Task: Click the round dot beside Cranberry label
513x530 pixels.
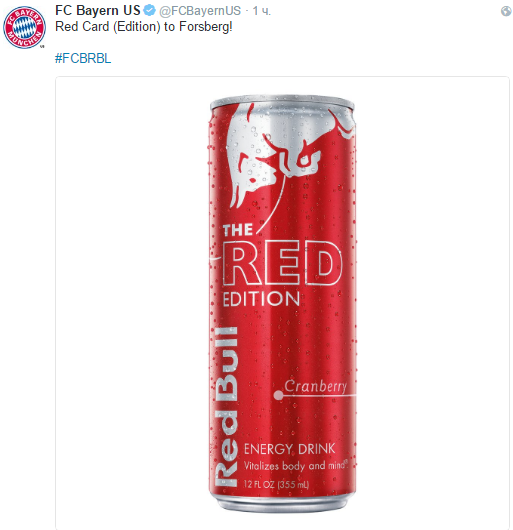Action: [278, 395]
